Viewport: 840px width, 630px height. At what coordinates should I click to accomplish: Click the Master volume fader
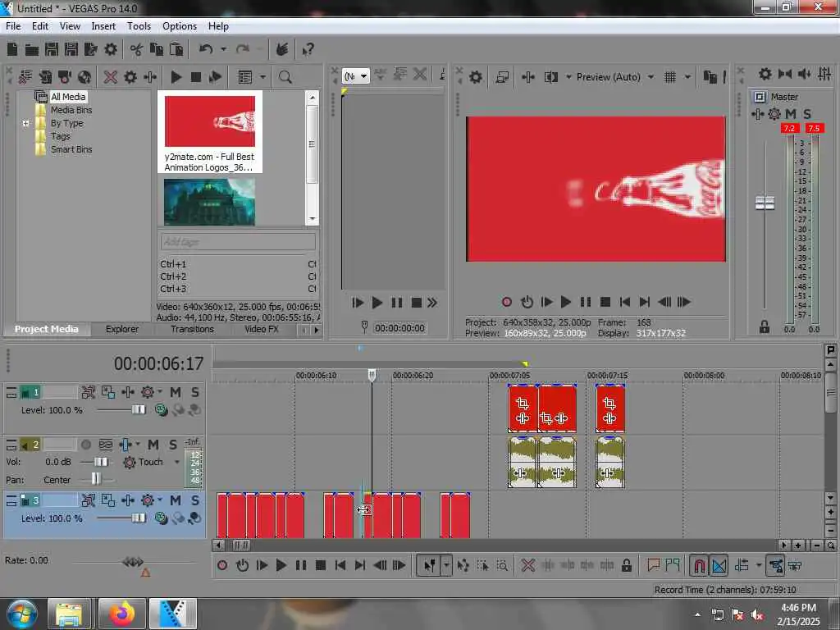click(765, 203)
